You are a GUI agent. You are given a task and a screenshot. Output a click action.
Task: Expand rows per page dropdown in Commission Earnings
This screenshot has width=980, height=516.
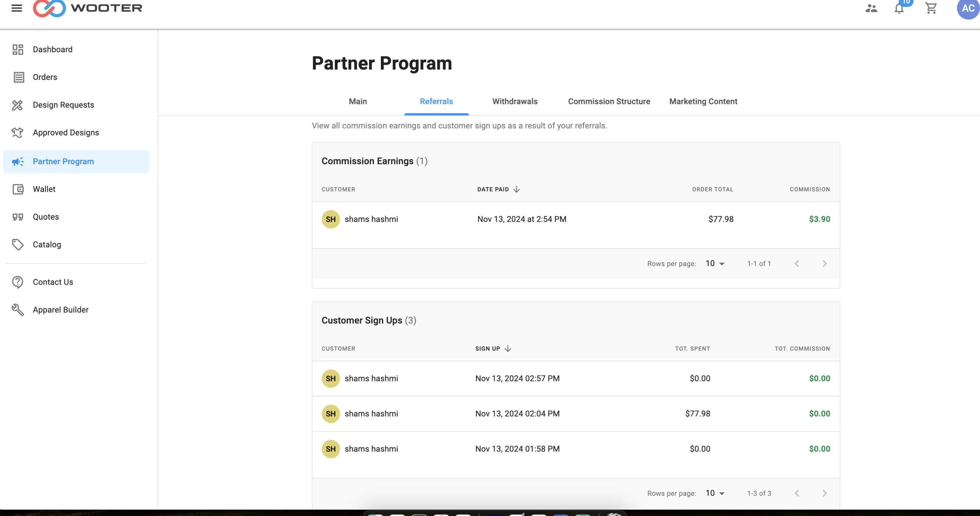tap(715, 264)
